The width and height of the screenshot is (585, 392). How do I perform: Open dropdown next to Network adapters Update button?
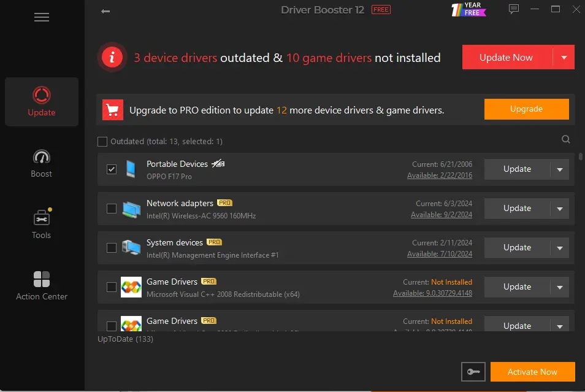pos(560,209)
